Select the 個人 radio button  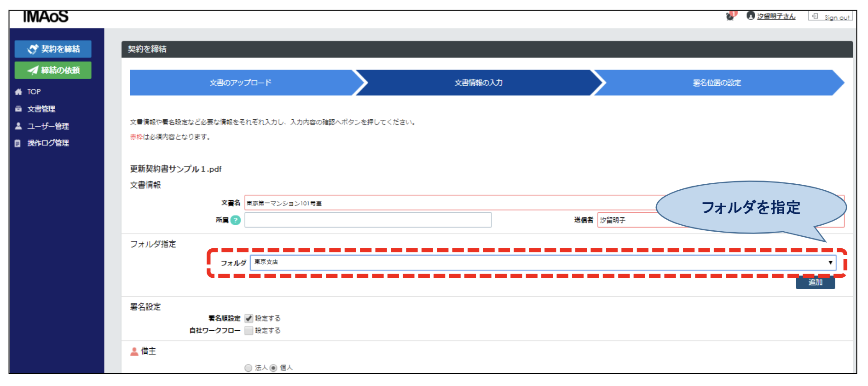[273, 368]
